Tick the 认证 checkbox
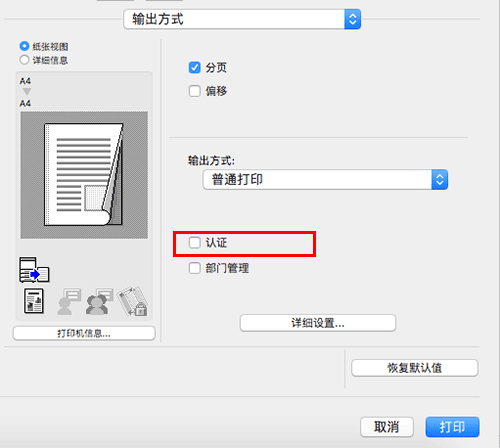 [x=195, y=242]
